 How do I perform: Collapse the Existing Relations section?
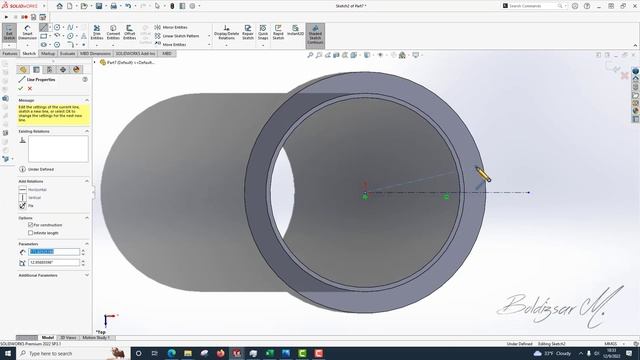tap(87, 131)
